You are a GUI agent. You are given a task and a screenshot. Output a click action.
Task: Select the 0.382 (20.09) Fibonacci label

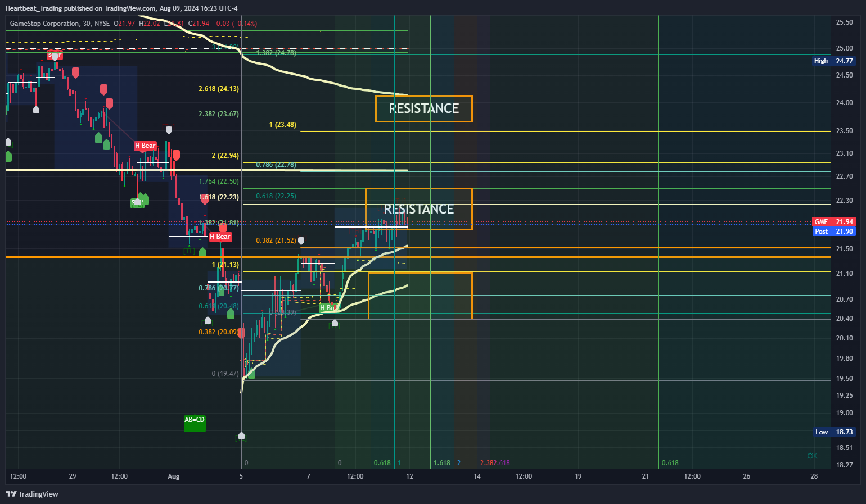(x=218, y=332)
